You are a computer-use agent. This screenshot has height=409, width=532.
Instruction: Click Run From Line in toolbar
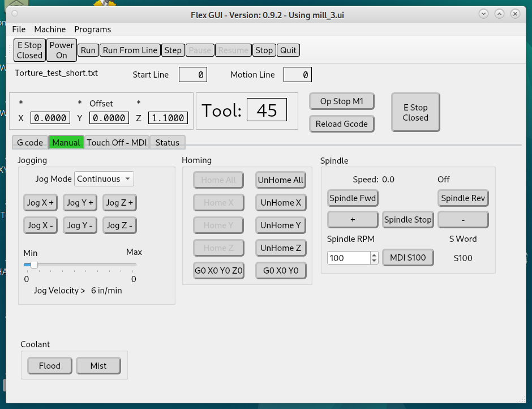[130, 50]
